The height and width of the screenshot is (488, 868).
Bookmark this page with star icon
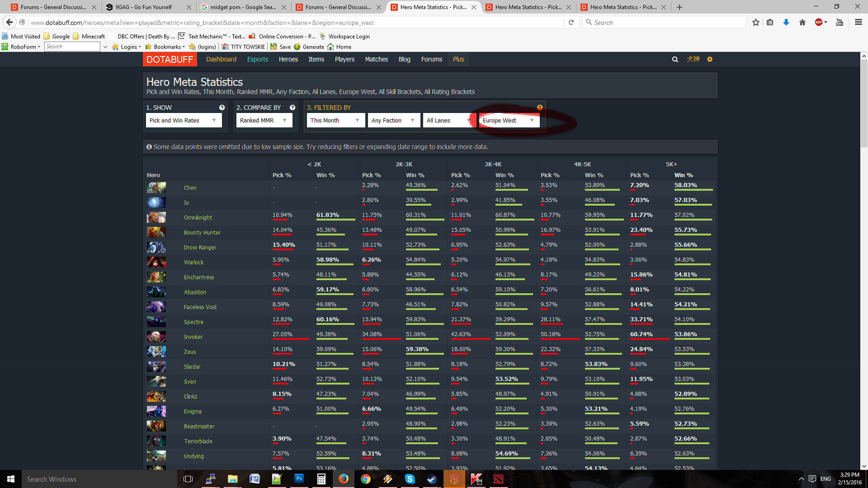tap(755, 22)
